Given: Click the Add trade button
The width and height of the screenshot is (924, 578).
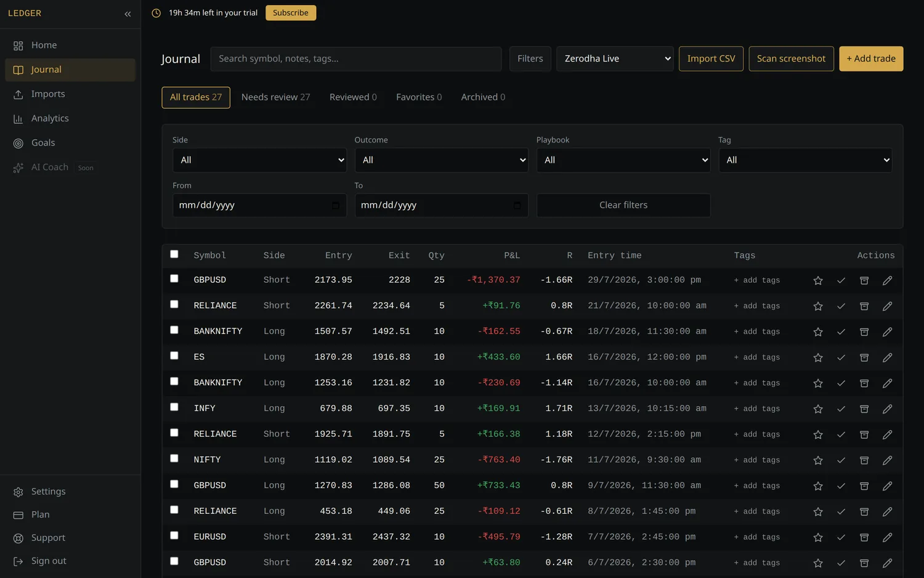Looking at the screenshot, I should (871, 59).
